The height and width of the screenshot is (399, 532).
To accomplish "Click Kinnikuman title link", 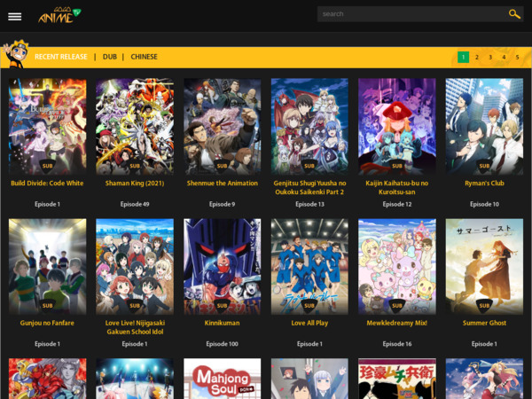I will [223, 323].
